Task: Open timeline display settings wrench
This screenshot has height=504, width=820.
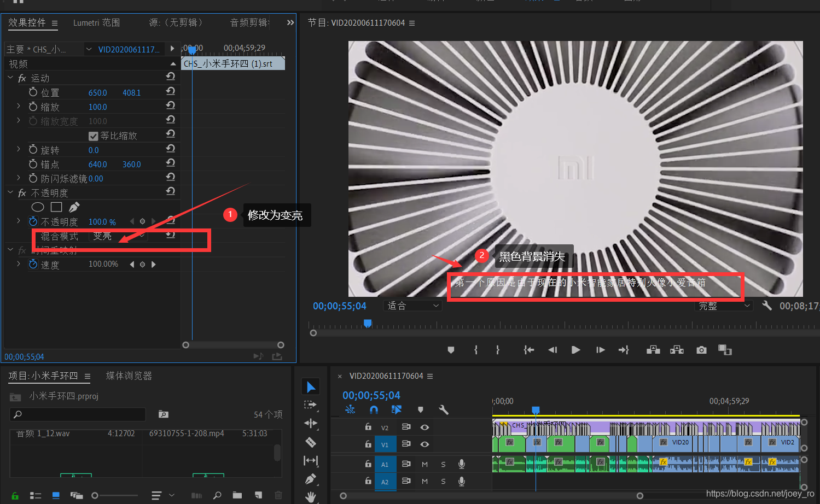Action: pyautogui.click(x=444, y=409)
